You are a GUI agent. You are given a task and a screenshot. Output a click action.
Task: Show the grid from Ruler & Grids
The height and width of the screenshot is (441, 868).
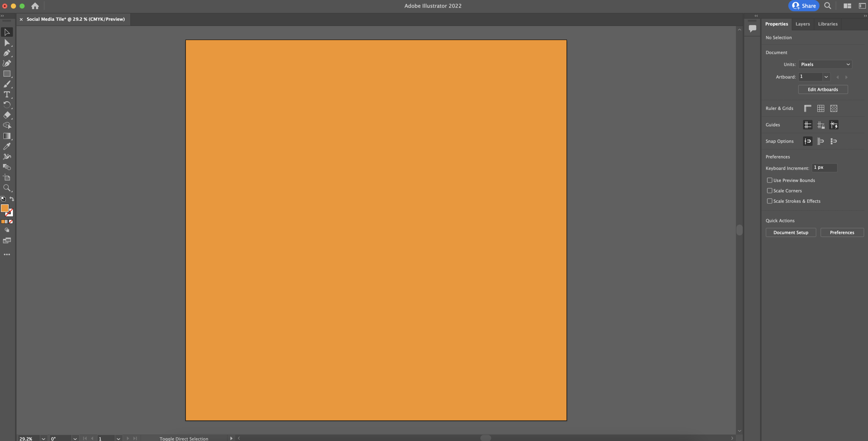[820, 109]
